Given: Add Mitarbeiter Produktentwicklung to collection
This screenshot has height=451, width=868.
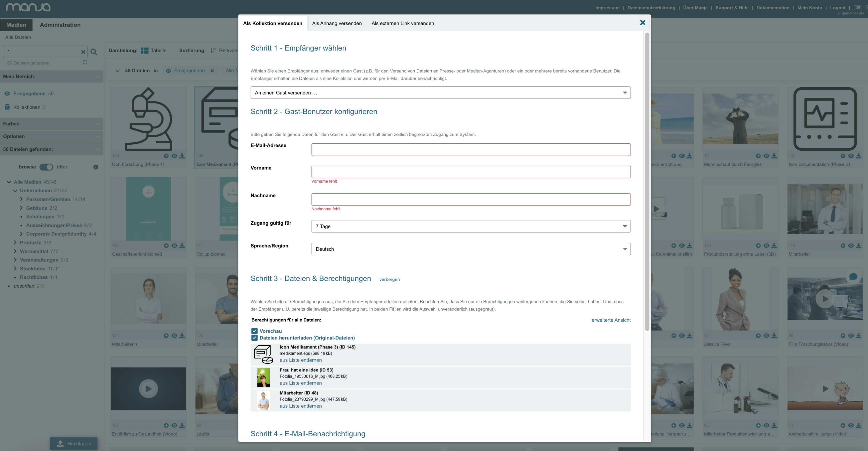Looking at the screenshot, I should tap(758, 425).
